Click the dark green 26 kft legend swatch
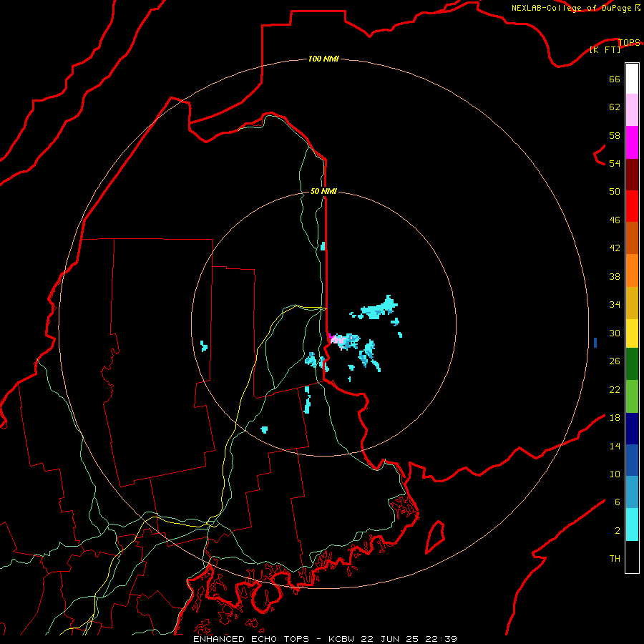 click(x=632, y=364)
